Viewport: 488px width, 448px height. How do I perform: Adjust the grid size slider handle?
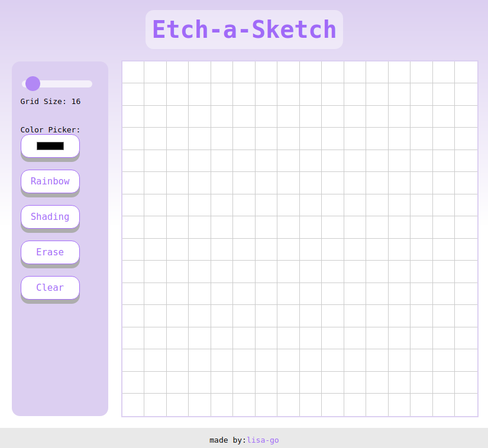[x=33, y=84]
